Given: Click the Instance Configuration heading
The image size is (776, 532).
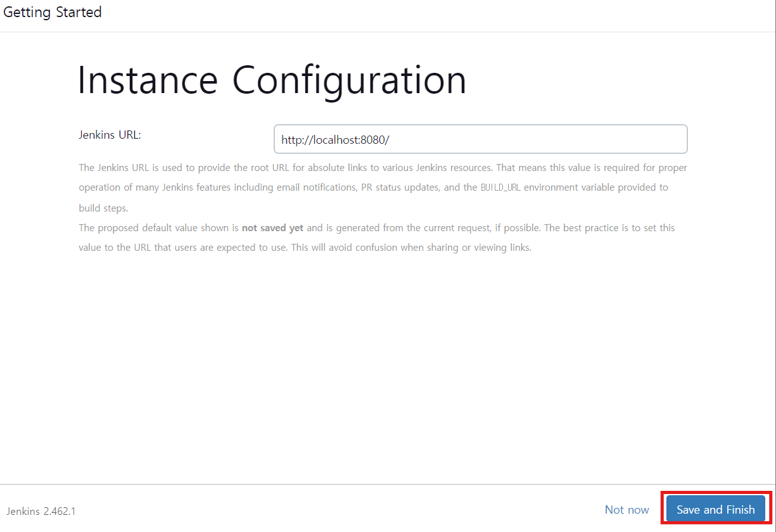Looking at the screenshot, I should (272, 80).
